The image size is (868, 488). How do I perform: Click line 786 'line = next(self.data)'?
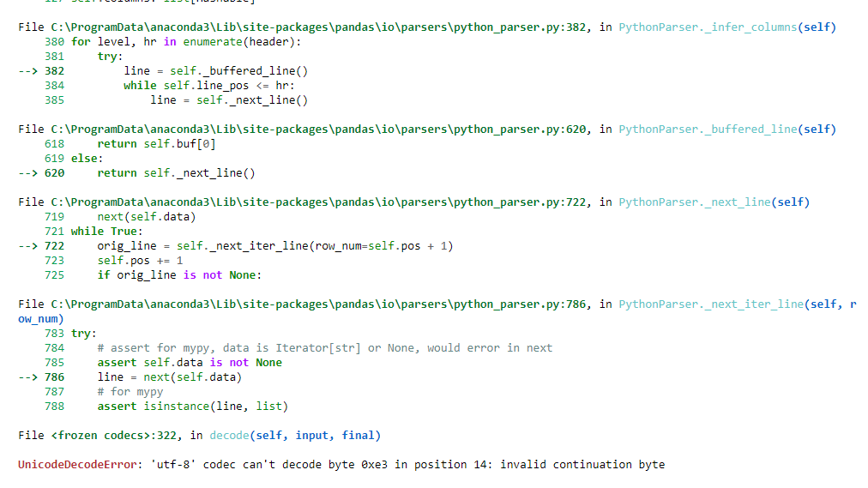(x=170, y=377)
